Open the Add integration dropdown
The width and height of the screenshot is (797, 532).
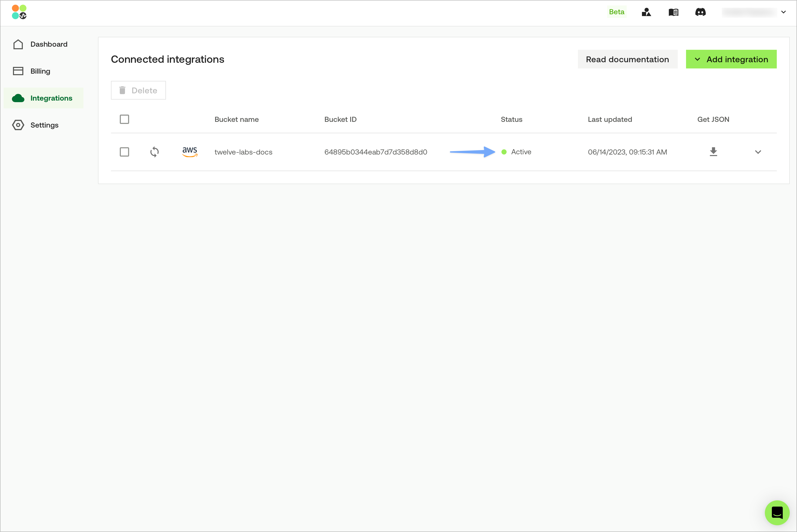click(731, 59)
